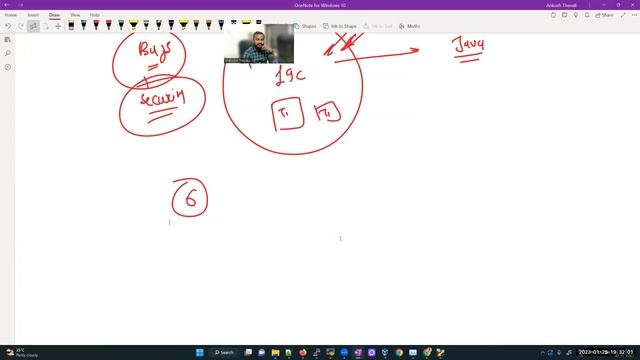
Task: Click the taskbar date and time
Action: click(x=606, y=352)
